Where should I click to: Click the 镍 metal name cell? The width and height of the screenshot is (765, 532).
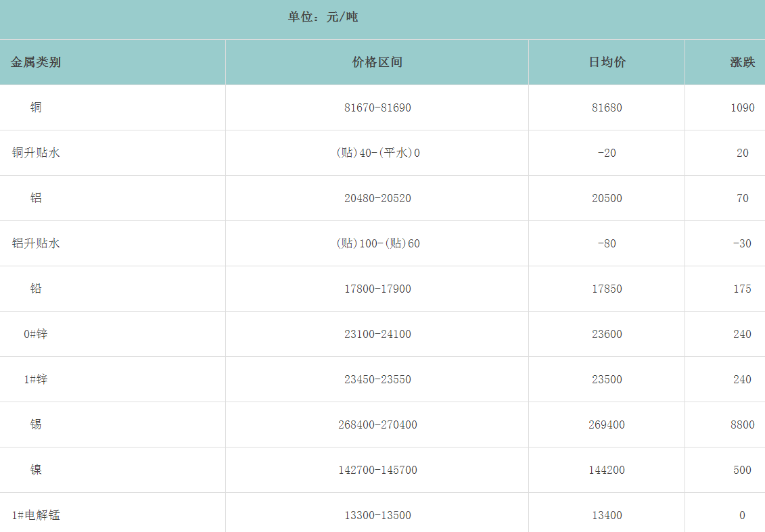36,470
